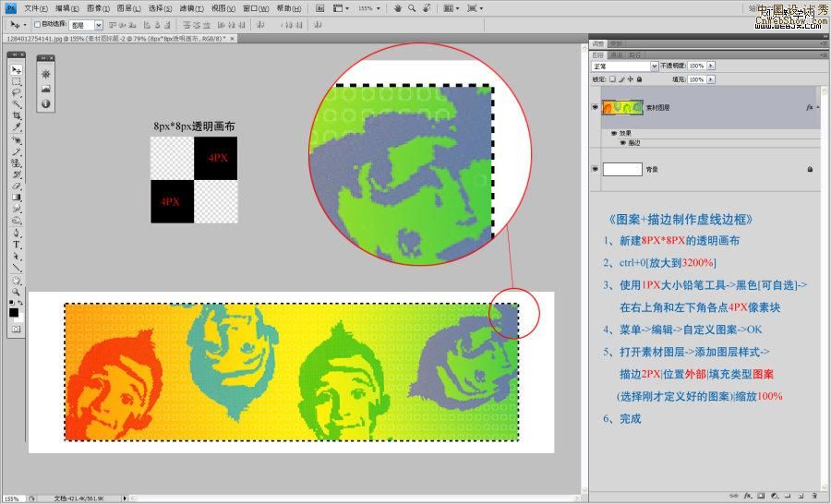The width and height of the screenshot is (831, 504).
Task: Swap foreground and background colors
Action: (20, 303)
